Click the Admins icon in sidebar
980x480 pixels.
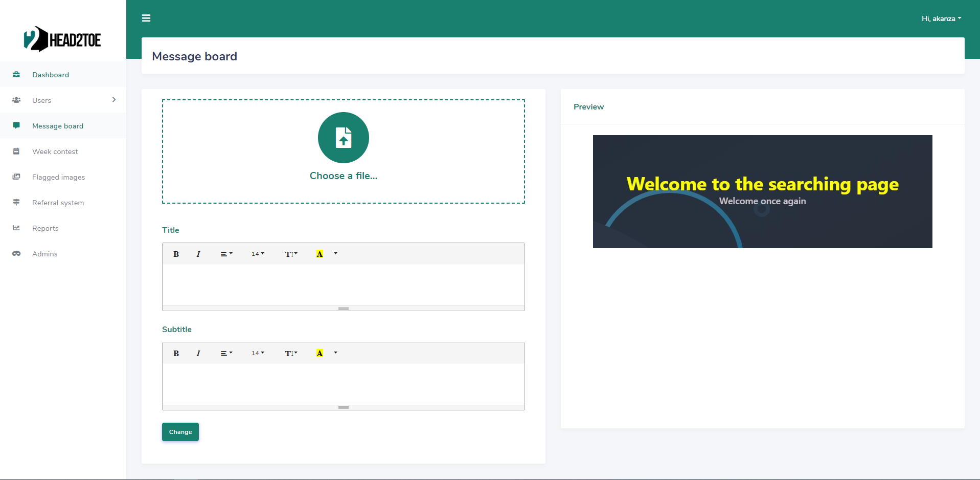[x=16, y=254]
